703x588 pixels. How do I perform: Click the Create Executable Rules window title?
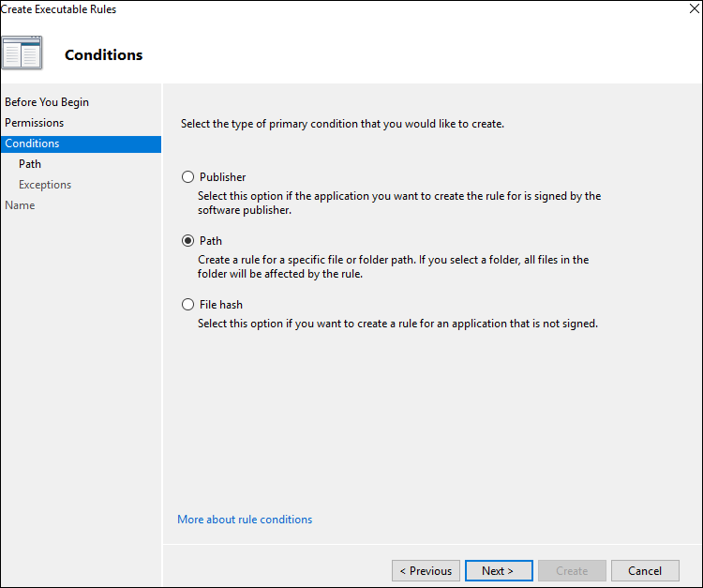[59, 9]
